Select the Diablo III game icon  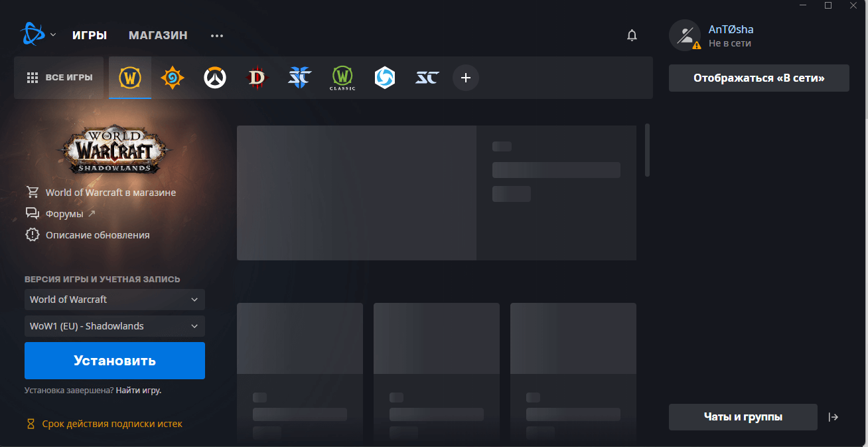point(257,78)
